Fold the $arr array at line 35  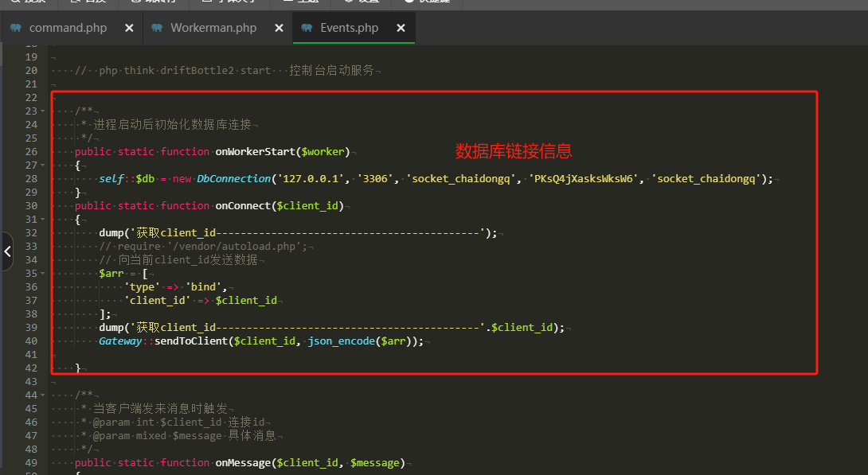pos(41,272)
